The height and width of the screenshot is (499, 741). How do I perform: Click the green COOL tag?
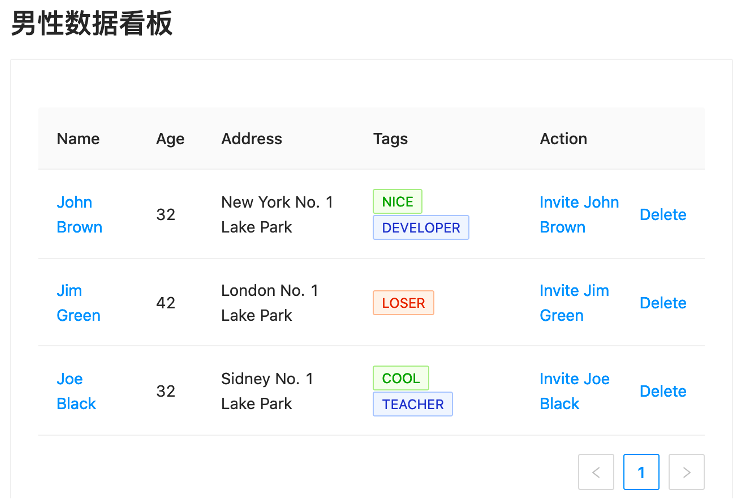click(x=401, y=378)
